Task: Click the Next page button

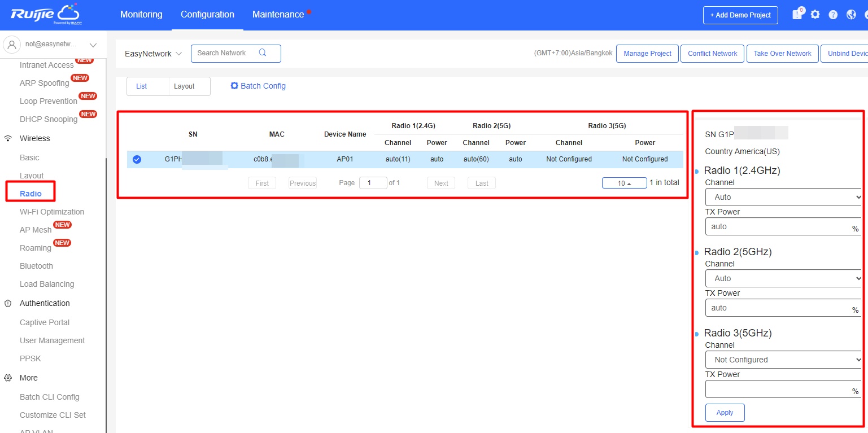Action: click(441, 183)
